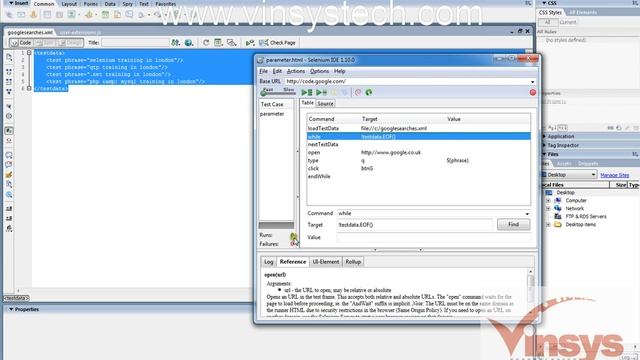Open Selenium IDE Edit menu

(x=277, y=71)
